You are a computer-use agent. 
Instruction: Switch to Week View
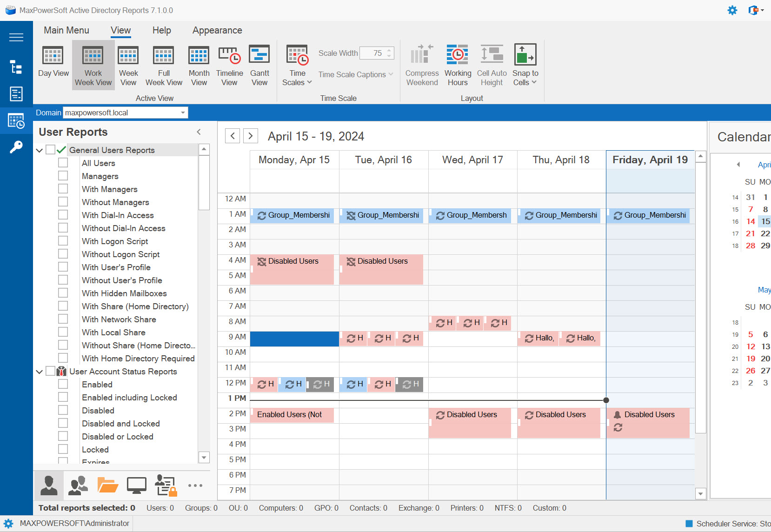coord(128,65)
